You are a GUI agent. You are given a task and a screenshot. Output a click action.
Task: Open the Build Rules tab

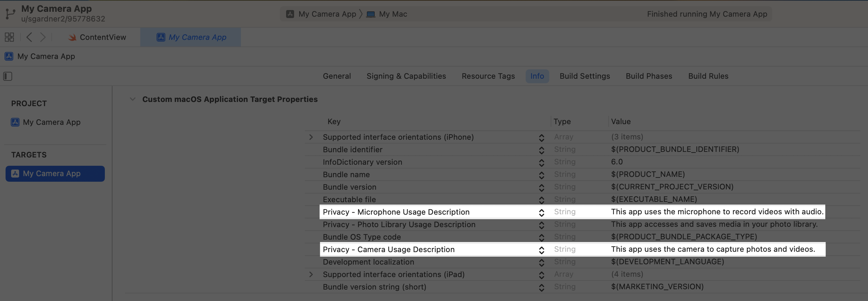708,76
